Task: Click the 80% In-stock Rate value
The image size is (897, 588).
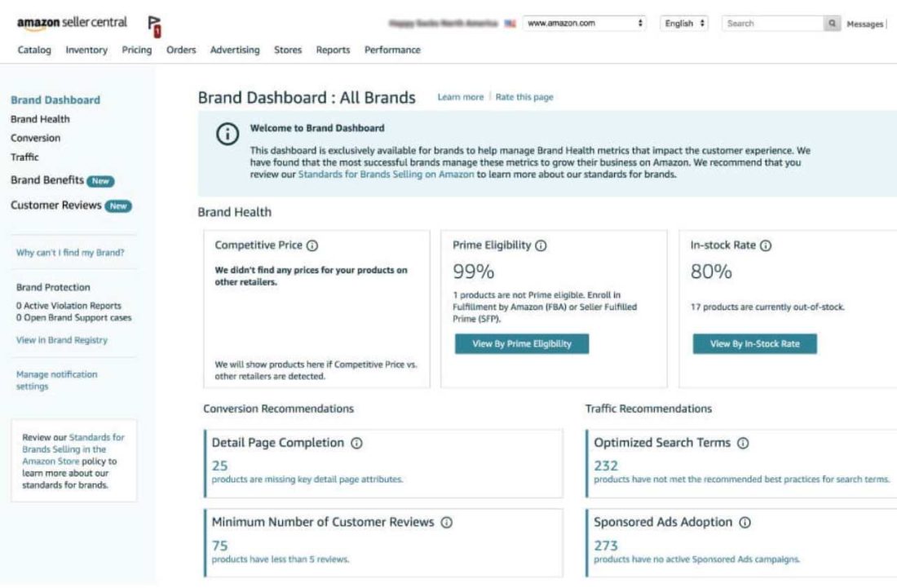Action: (x=711, y=272)
